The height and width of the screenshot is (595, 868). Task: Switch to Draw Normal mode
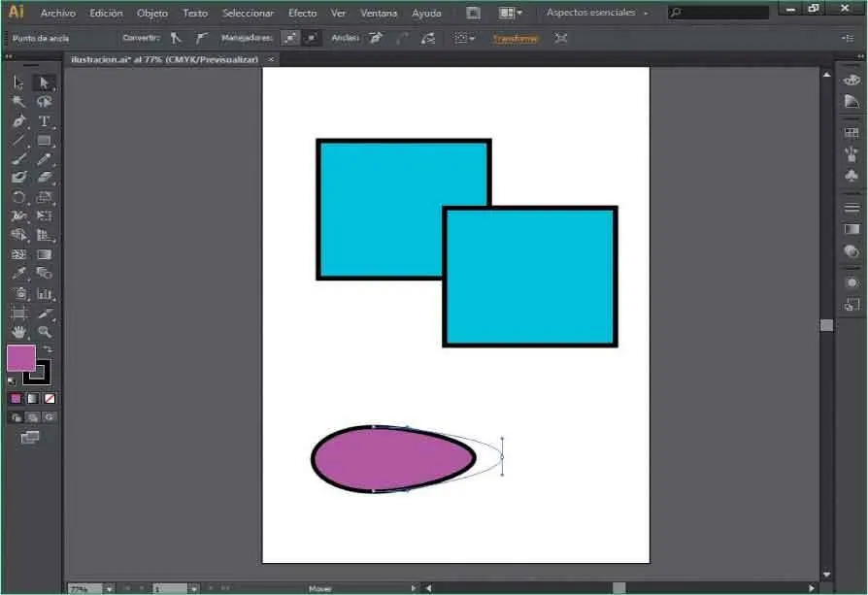click(x=17, y=417)
